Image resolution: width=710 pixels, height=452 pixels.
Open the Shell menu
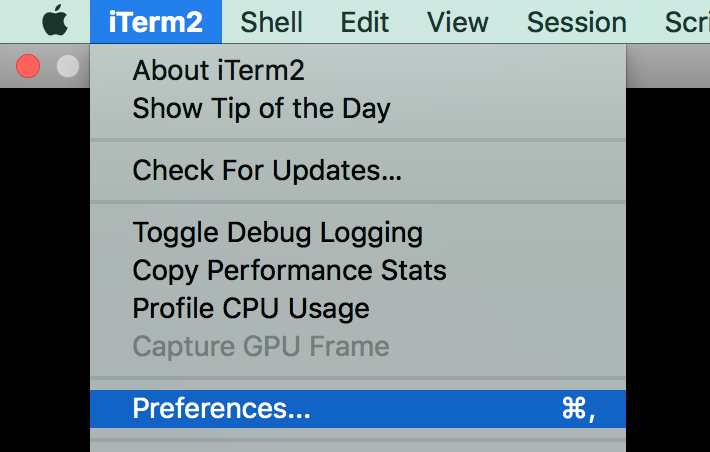[x=271, y=22]
